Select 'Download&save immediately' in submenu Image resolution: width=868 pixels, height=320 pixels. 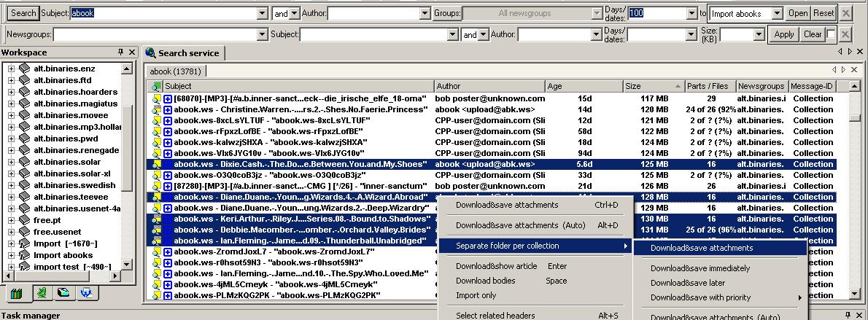[700, 268]
